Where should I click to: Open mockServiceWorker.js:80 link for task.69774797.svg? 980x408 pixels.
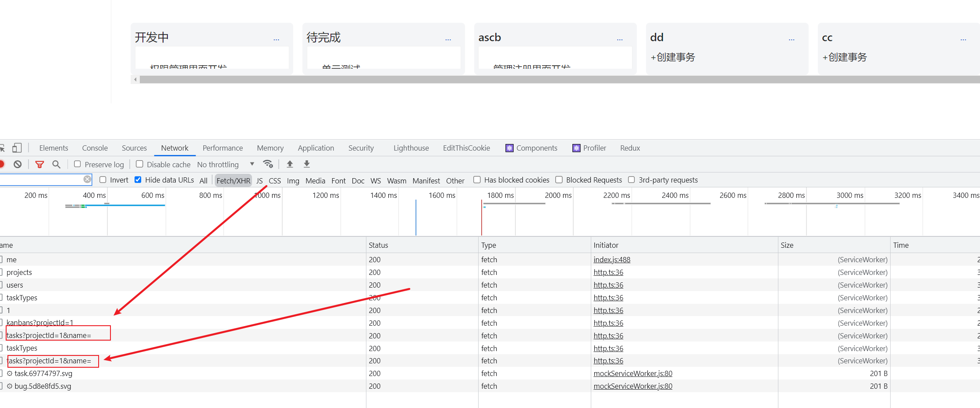633,373
